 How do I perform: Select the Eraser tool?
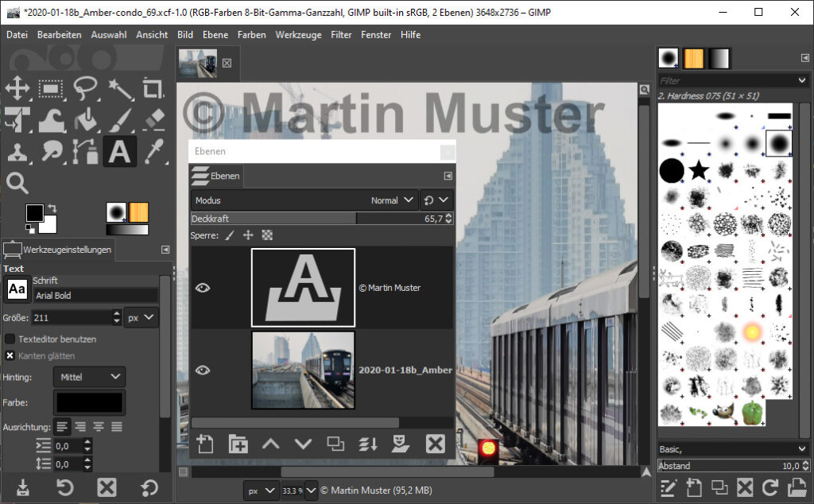(x=153, y=119)
